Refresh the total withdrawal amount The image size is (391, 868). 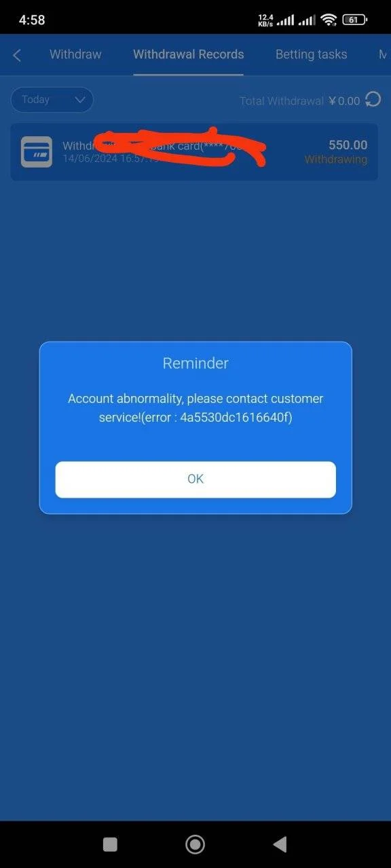coord(373,100)
